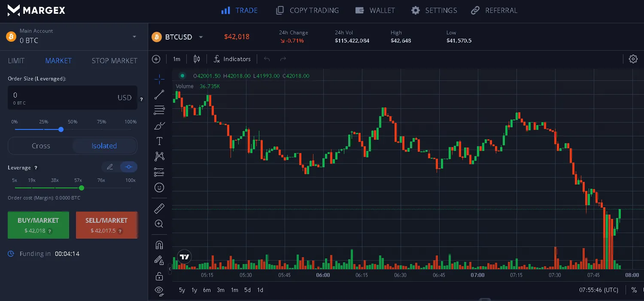
Task: Switch to the STOP MARKET order tab
Action: click(x=115, y=61)
